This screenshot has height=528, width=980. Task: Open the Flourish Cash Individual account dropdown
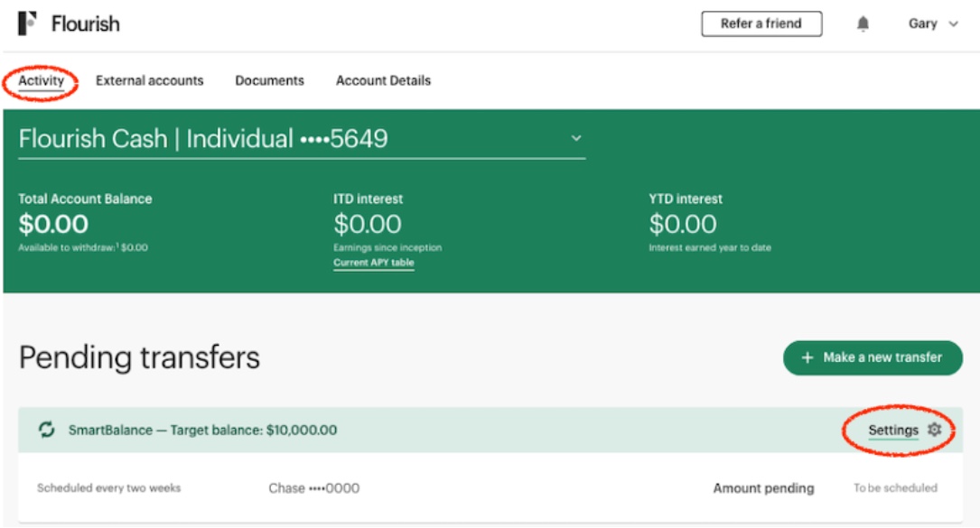click(302, 139)
